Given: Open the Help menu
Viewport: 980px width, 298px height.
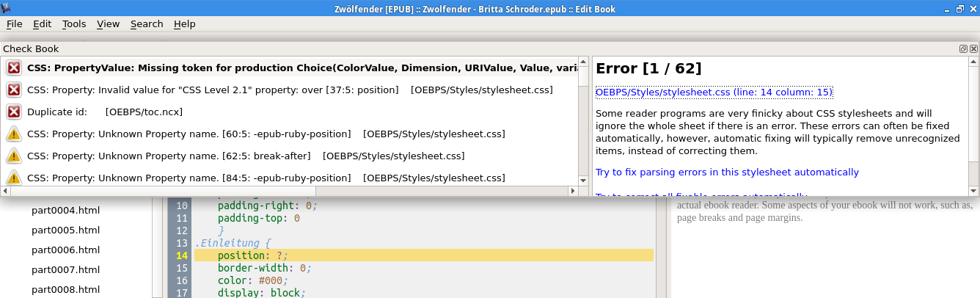Looking at the screenshot, I should pyautogui.click(x=184, y=24).
